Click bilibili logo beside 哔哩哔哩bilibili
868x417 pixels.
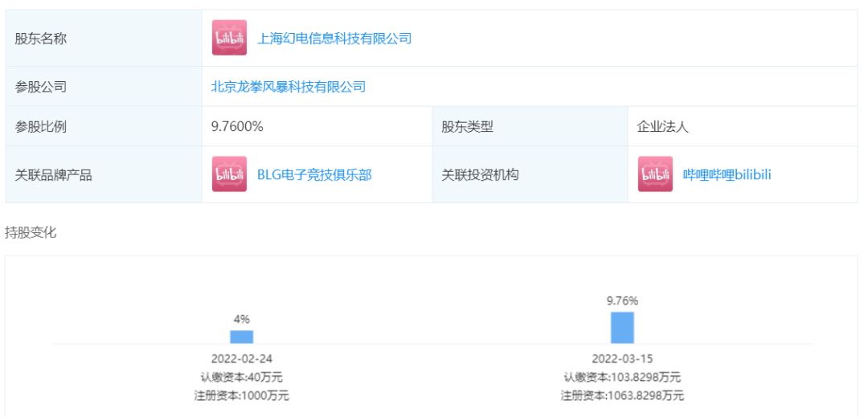[x=655, y=175]
